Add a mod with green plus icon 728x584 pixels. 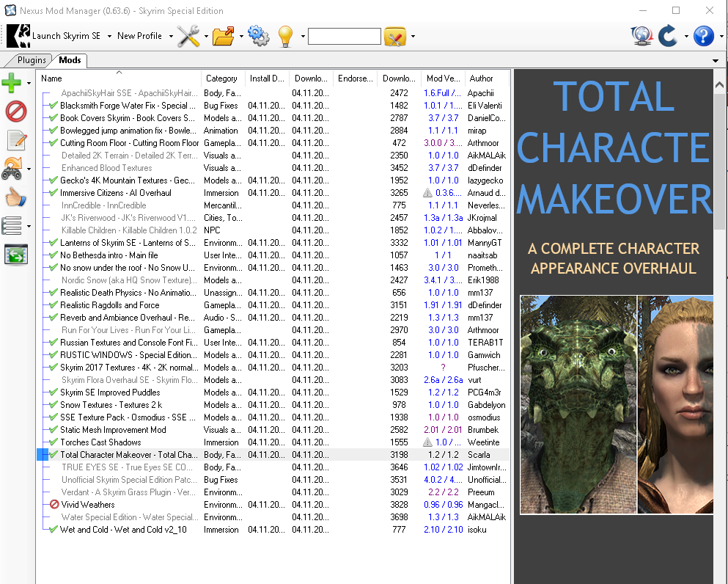pos(12,83)
